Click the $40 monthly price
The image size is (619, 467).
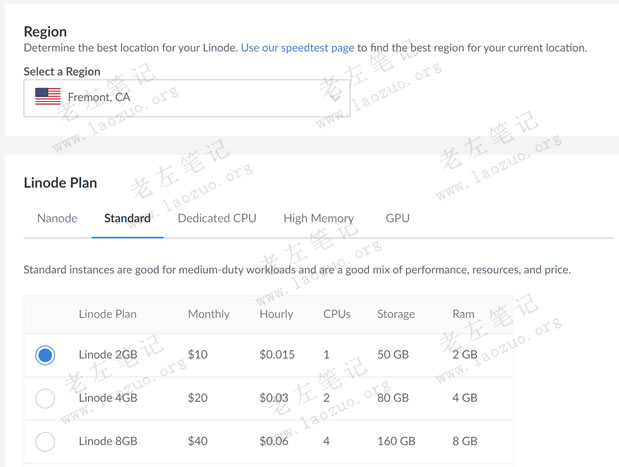coord(198,441)
